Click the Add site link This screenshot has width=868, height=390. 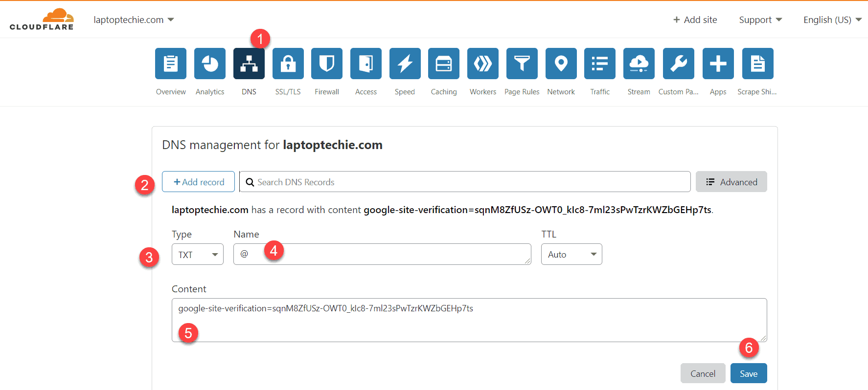(695, 20)
